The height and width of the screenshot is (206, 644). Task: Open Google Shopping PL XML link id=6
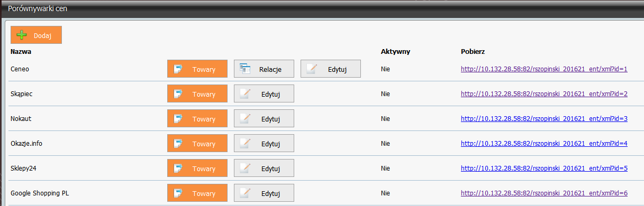[x=544, y=193]
